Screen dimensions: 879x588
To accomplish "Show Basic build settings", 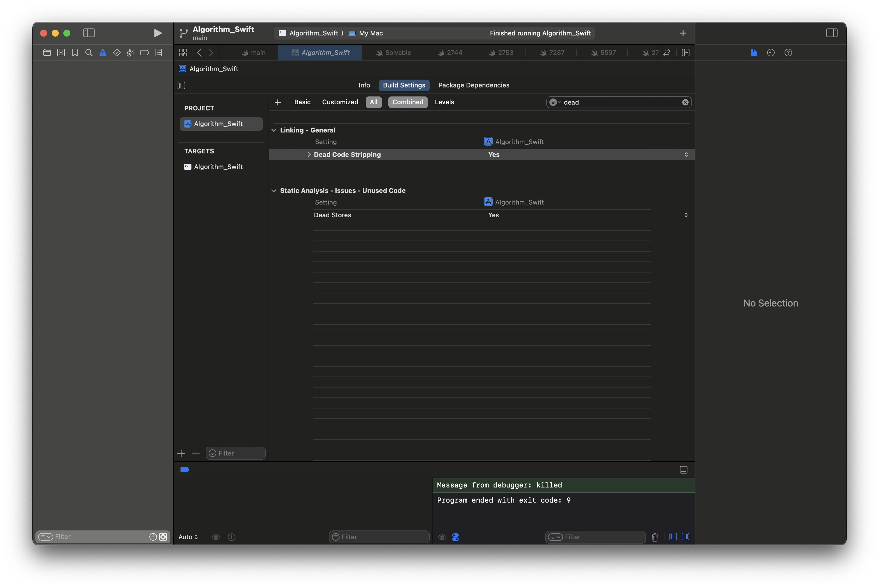I will click(302, 102).
